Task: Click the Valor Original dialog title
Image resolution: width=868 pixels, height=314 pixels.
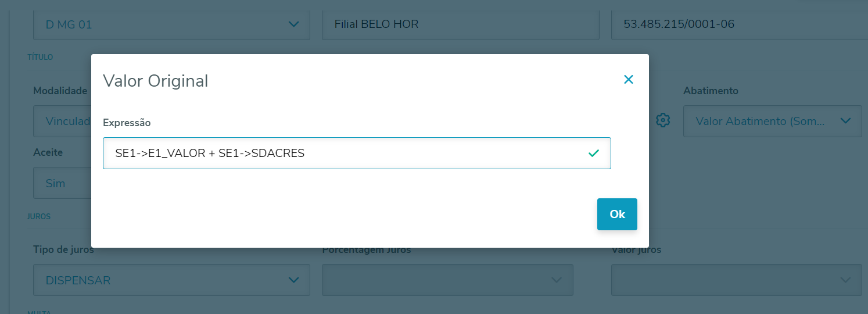Action: click(156, 81)
